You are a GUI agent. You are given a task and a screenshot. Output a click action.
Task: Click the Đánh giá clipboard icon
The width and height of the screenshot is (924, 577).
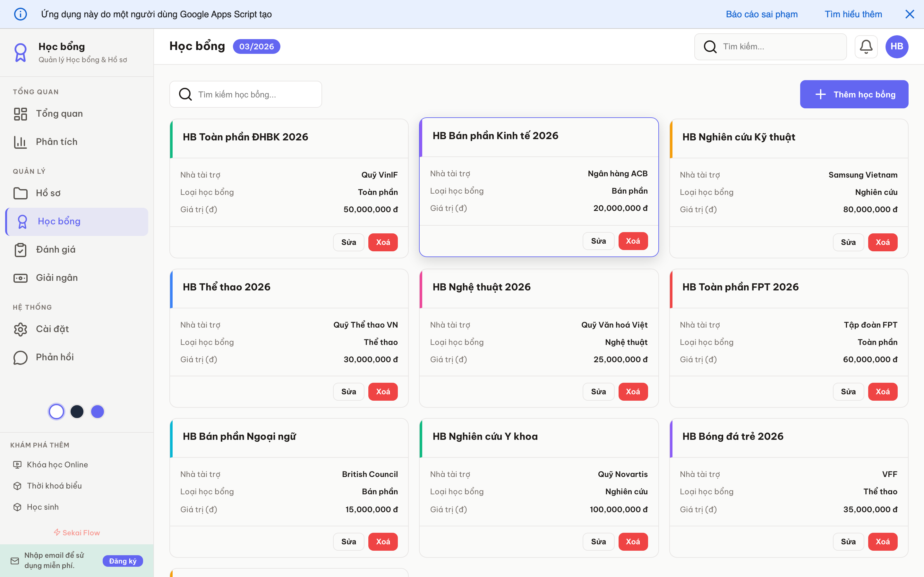point(20,250)
